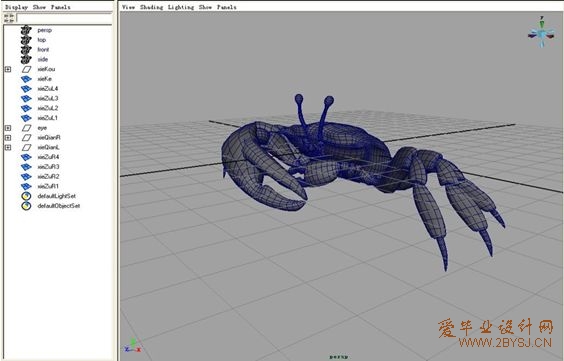Toggle the outliner filter arrows button
Screen dimensions: 564x361
[x=9, y=18]
